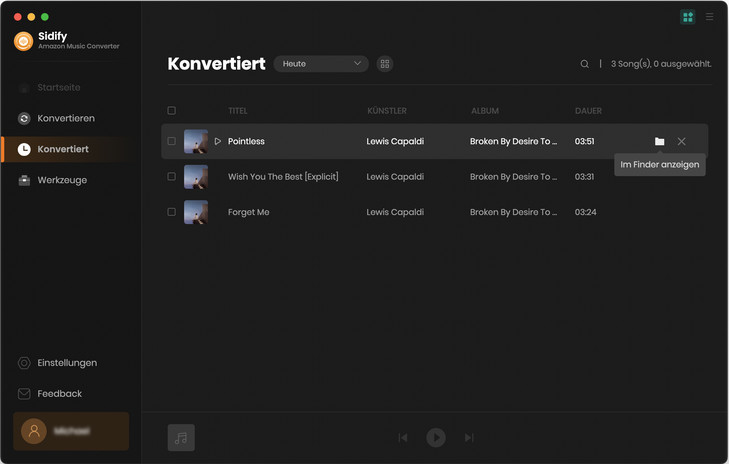Click album art thumbnail of Forget Me
729x464 pixels.
tap(196, 212)
